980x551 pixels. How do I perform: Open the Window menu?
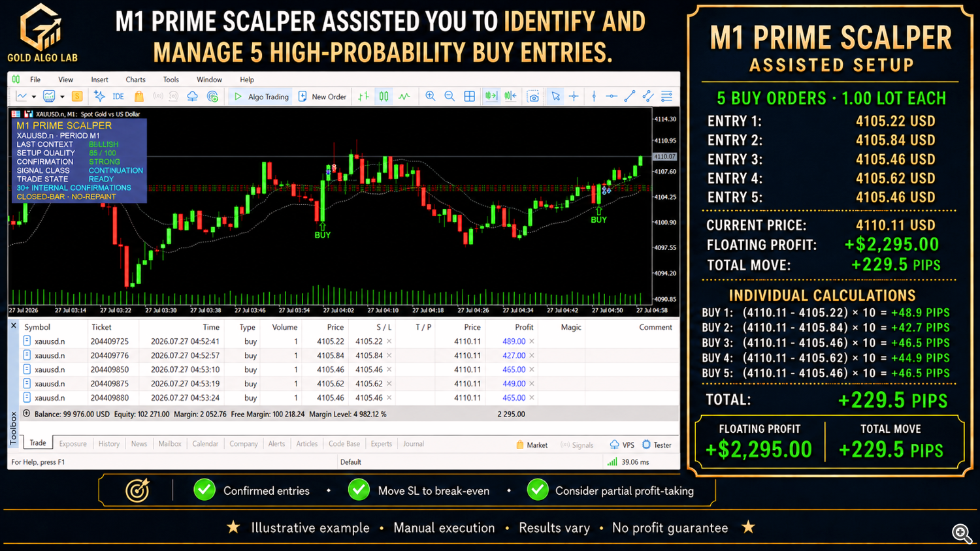pos(209,80)
